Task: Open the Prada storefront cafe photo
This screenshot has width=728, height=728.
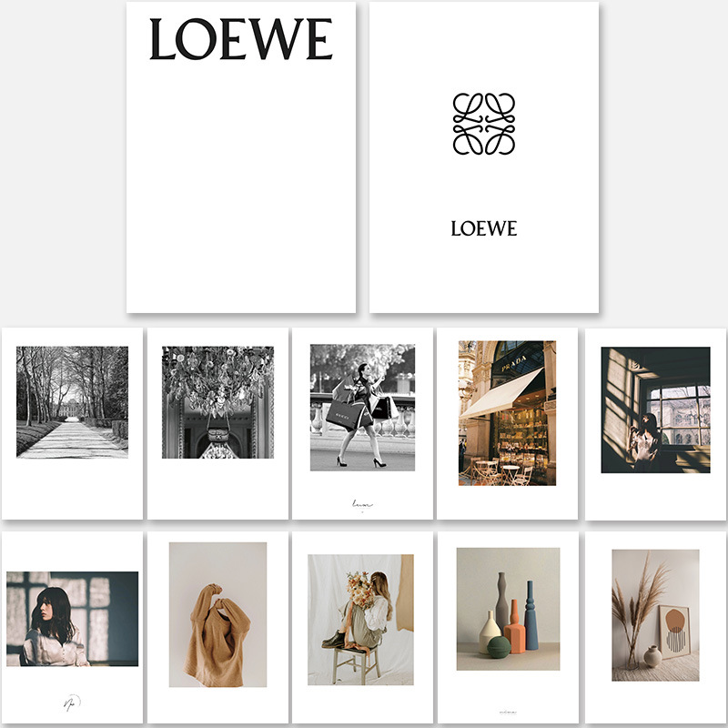Action: (508, 413)
